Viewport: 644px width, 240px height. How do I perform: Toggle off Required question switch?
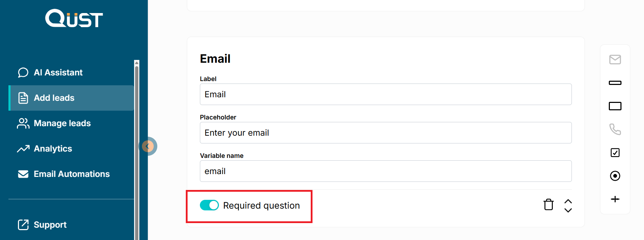coord(209,205)
